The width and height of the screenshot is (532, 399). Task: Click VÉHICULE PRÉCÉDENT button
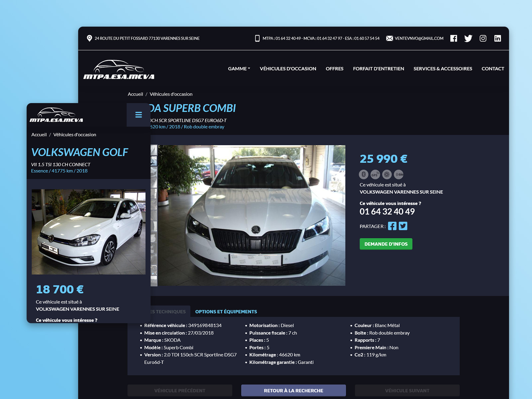[x=180, y=390]
